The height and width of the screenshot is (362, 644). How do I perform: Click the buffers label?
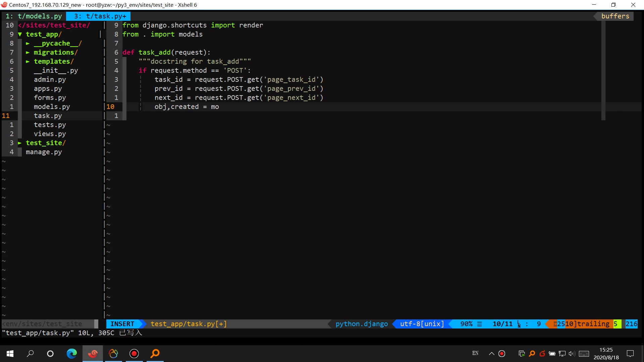(x=615, y=16)
